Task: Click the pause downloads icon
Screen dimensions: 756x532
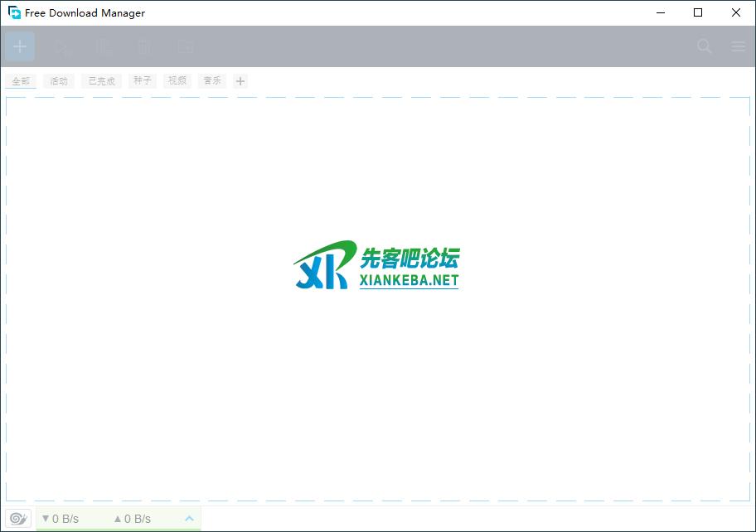Action: 104,46
